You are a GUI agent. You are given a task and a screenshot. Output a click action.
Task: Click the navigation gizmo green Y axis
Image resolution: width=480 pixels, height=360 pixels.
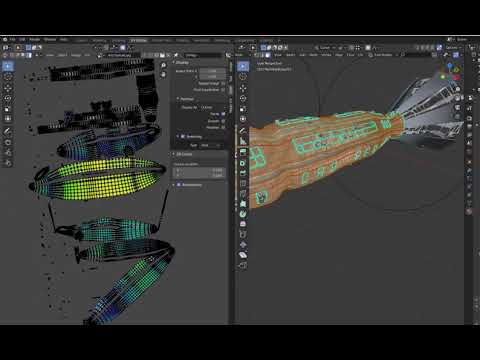[x=443, y=77]
